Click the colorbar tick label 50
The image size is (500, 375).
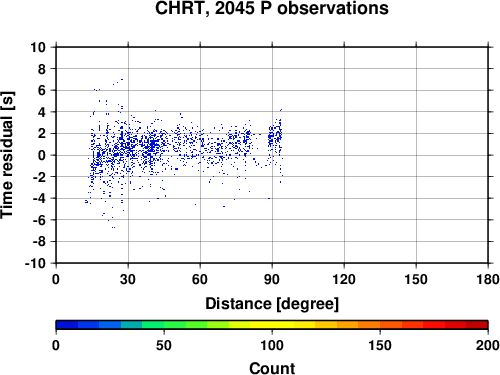click(x=164, y=345)
